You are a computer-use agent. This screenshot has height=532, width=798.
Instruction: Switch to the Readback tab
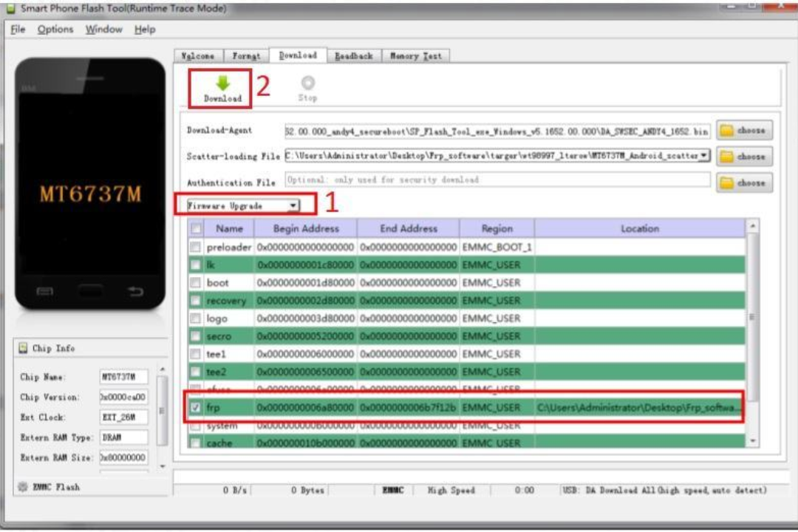point(354,56)
